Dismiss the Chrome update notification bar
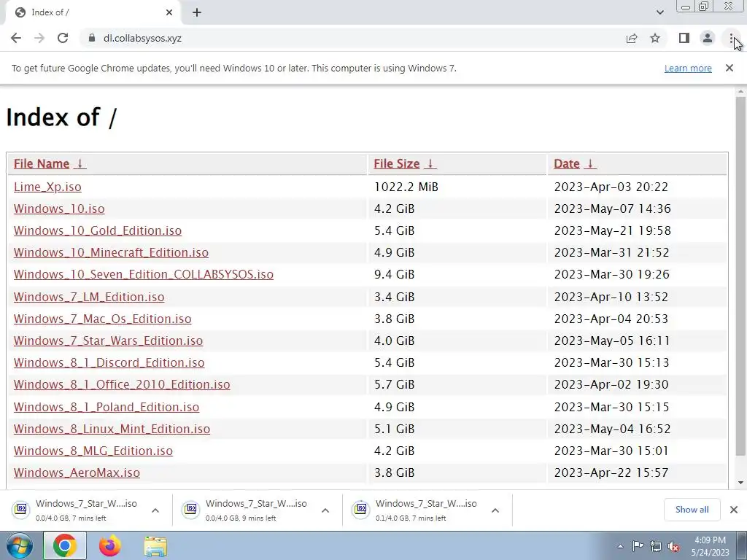This screenshot has height=560, width=747. coord(729,68)
